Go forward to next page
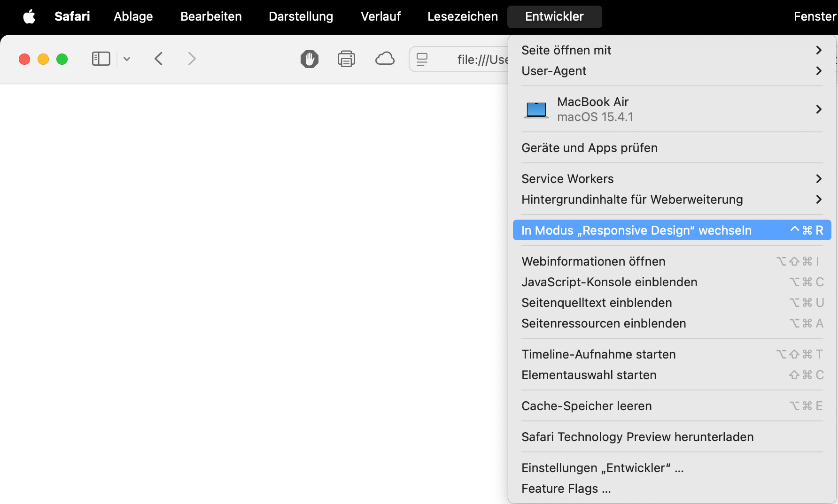The height and width of the screenshot is (504, 838). point(192,59)
